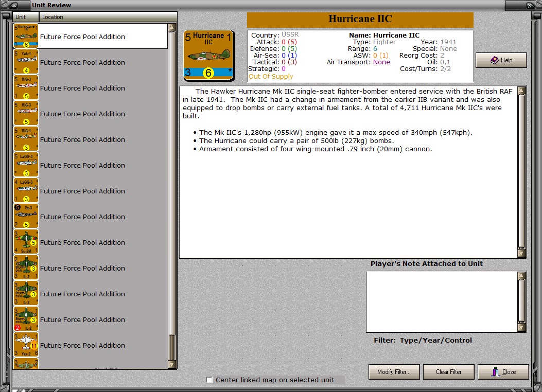Click the unit list scrollbar thumb

pos(172,183)
